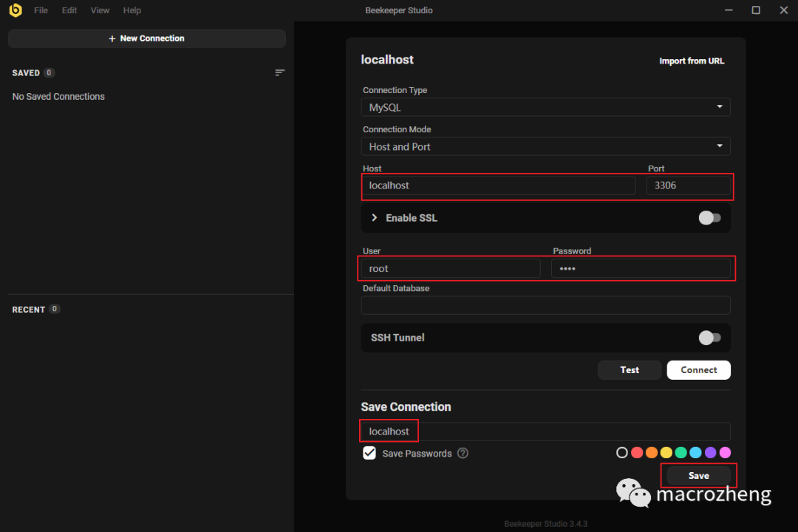
Task: Open the Connection Mode Host and Port dropdown
Action: pos(545,146)
